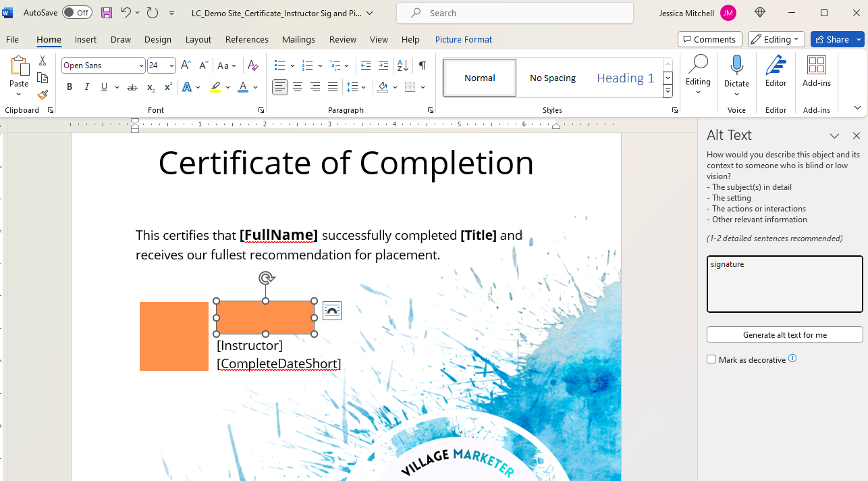Switch to the Review tab
Screen dimensions: 868x481
coord(343,39)
